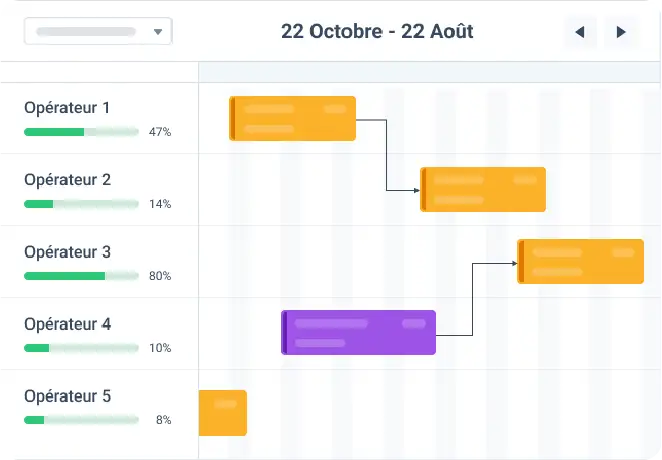Click Opérateur 1's 47% progress bar

pos(81,132)
